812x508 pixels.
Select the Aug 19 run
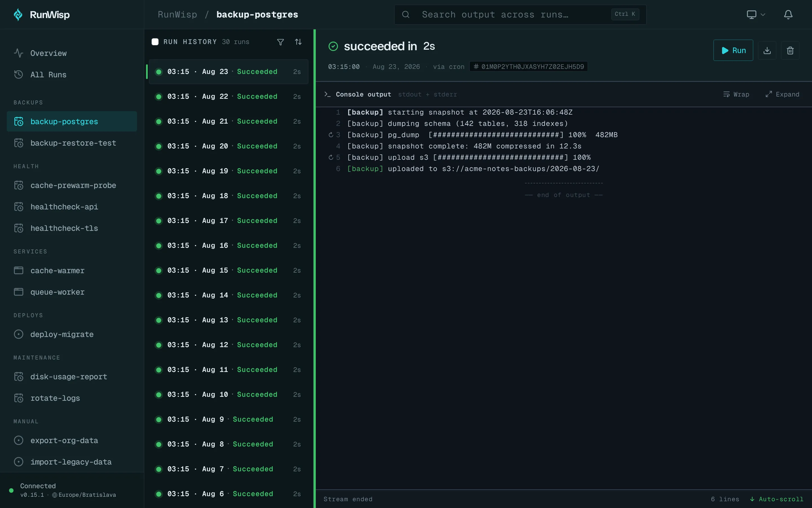228,171
